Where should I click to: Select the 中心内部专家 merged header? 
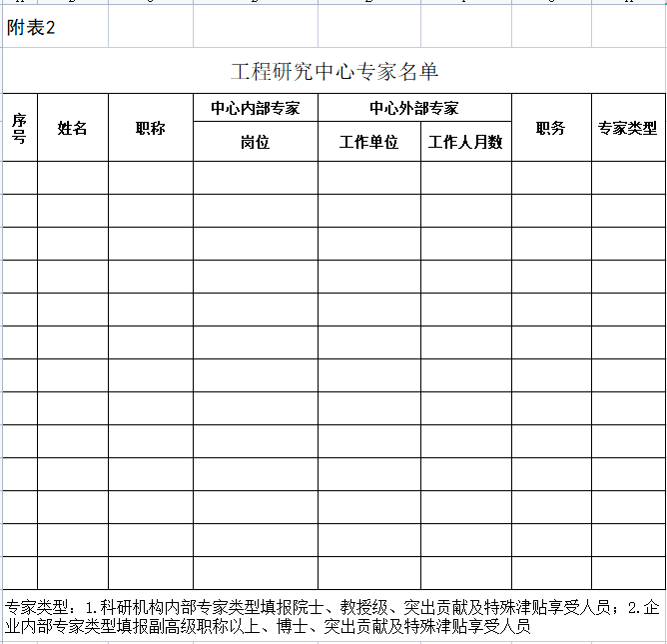coord(255,108)
